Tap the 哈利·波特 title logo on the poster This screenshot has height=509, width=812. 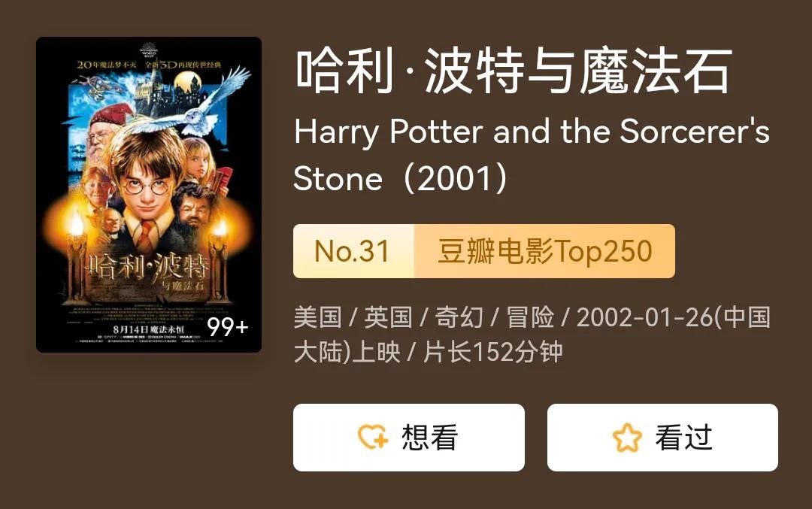149,267
